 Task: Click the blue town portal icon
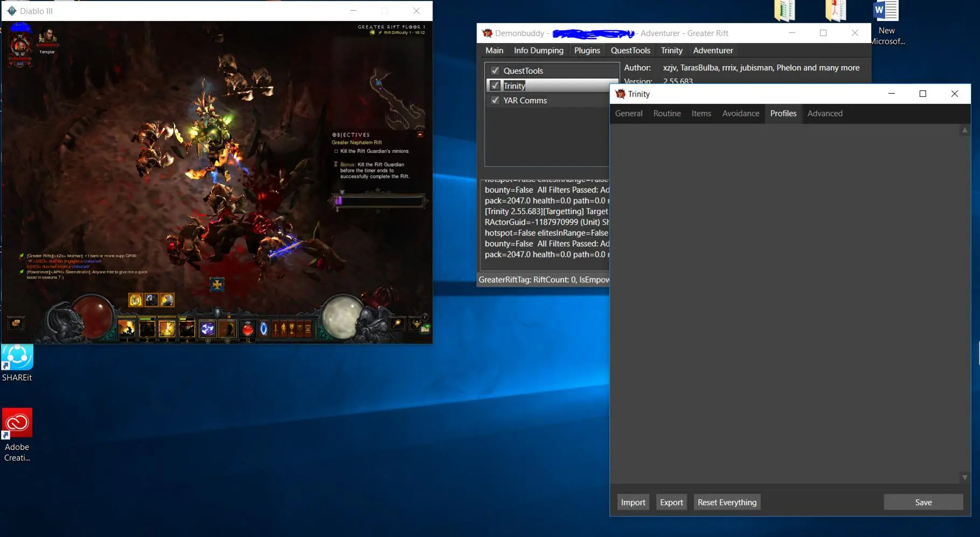[x=264, y=329]
